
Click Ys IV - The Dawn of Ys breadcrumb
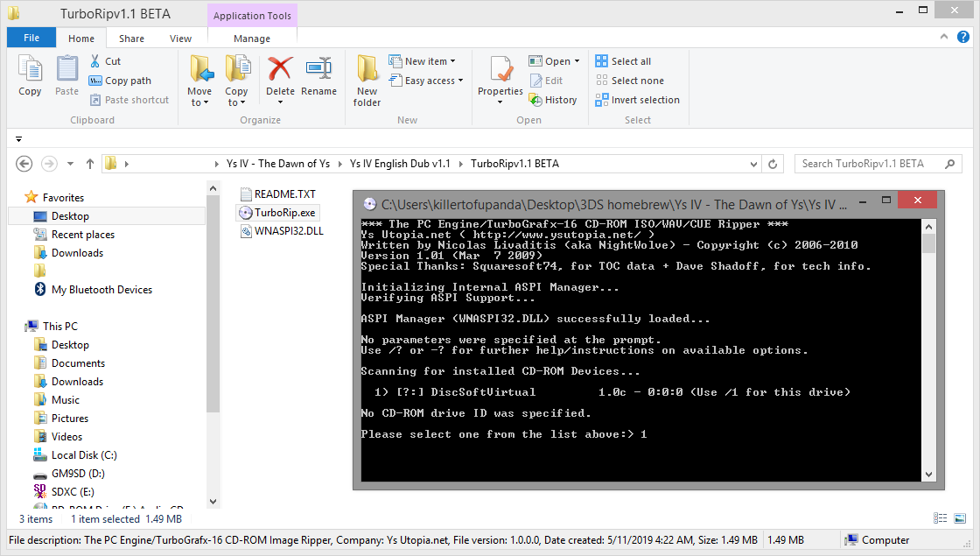[x=278, y=164]
